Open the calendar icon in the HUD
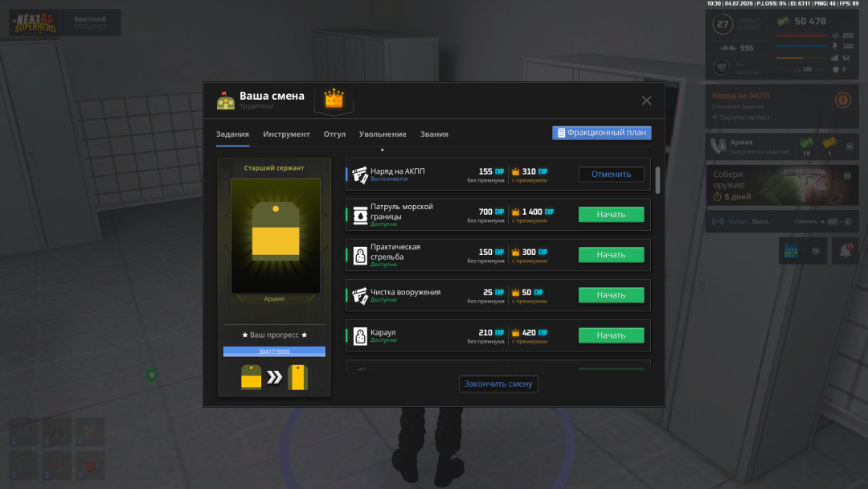 click(791, 251)
